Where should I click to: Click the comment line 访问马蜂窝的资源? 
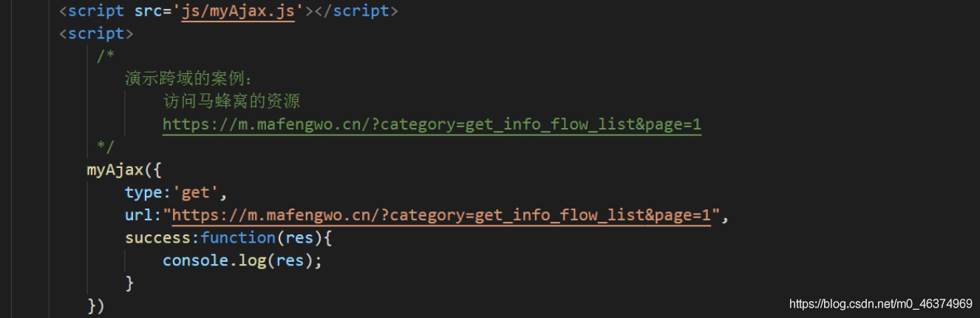pos(231,101)
